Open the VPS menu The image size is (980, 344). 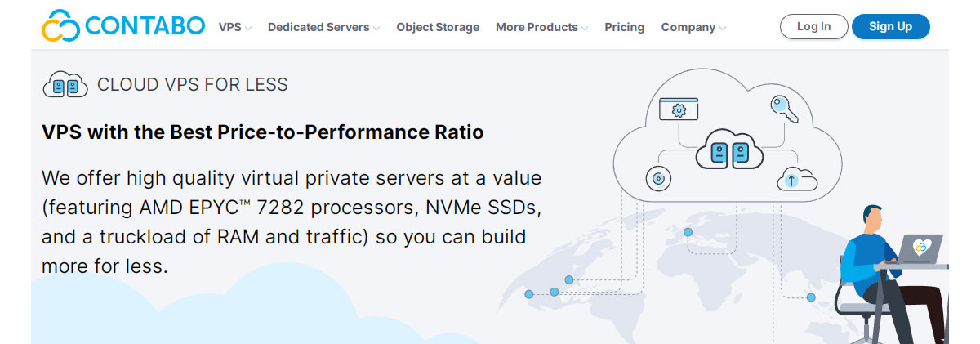point(229,27)
